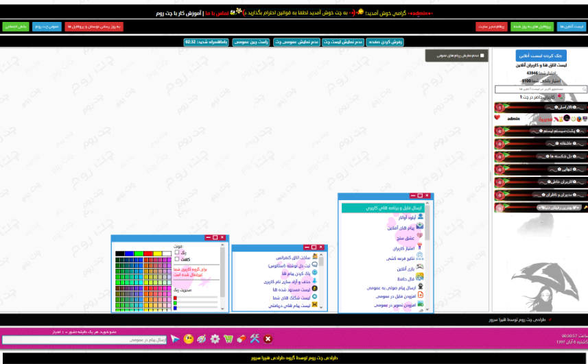Click the avatar upload icon (آپلود آواتار)

coord(421,217)
